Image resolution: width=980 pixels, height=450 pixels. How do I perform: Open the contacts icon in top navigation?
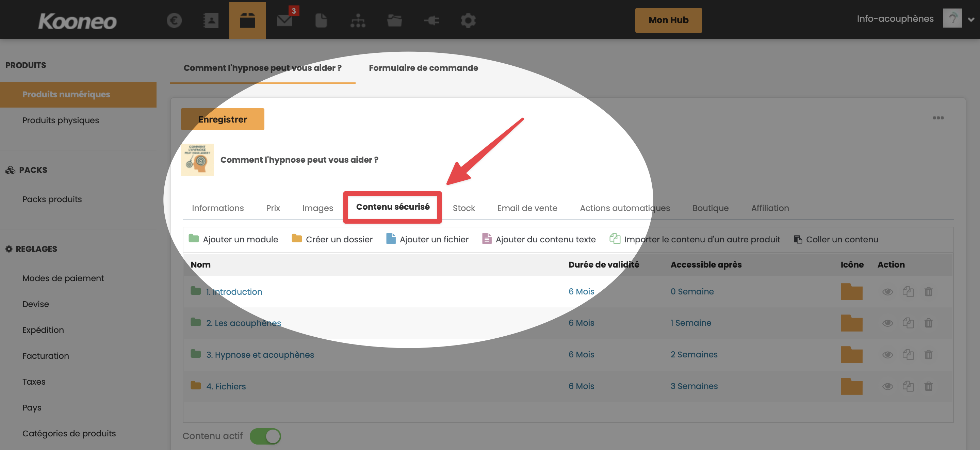pyautogui.click(x=211, y=20)
